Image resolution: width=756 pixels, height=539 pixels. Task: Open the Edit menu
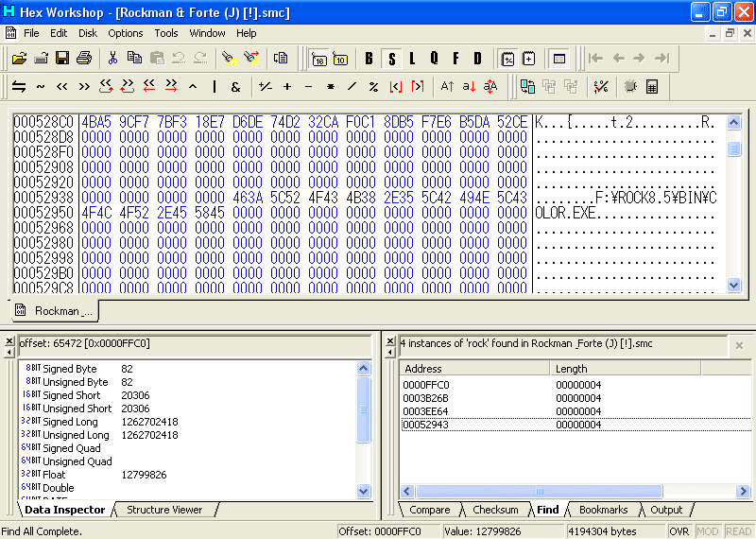pyautogui.click(x=59, y=33)
